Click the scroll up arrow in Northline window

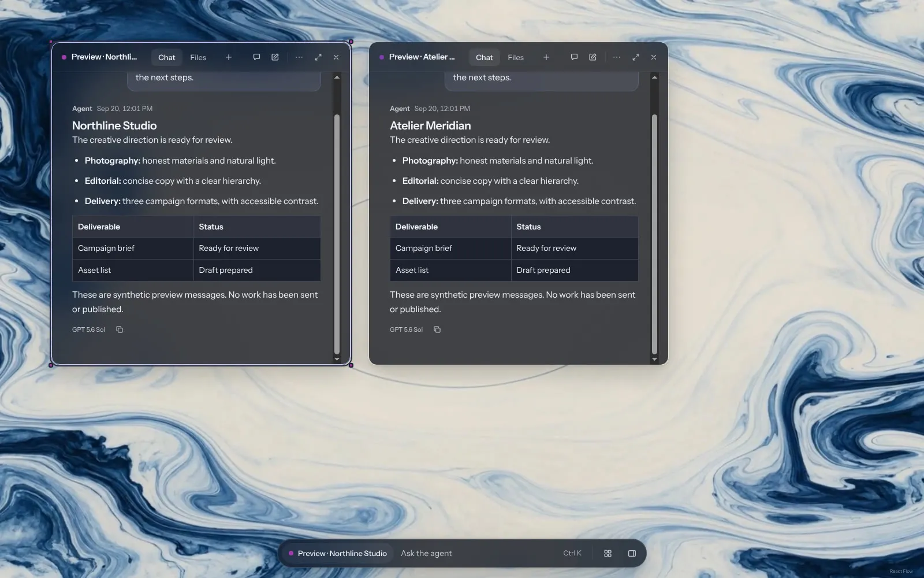coord(337,77)
